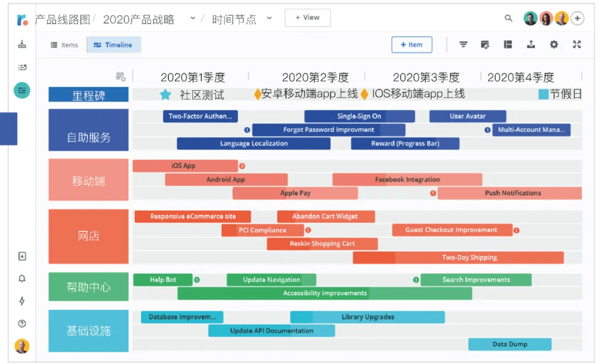This screenshot has width=602, height=364.
Task: Click the third collaborator avatar
Action: 562,18
